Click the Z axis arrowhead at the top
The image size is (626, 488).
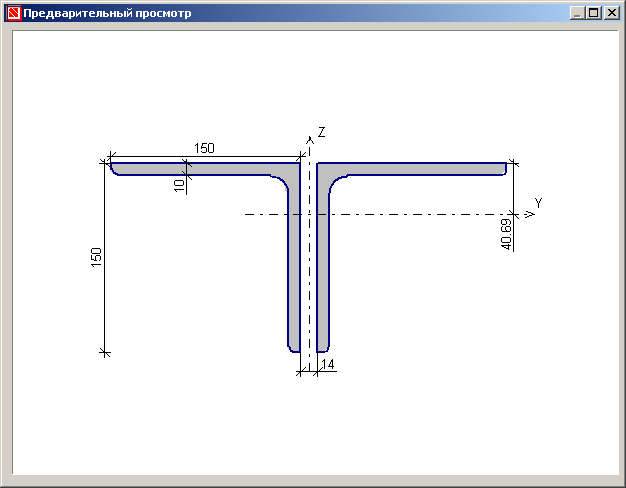(x=310, y=140)
